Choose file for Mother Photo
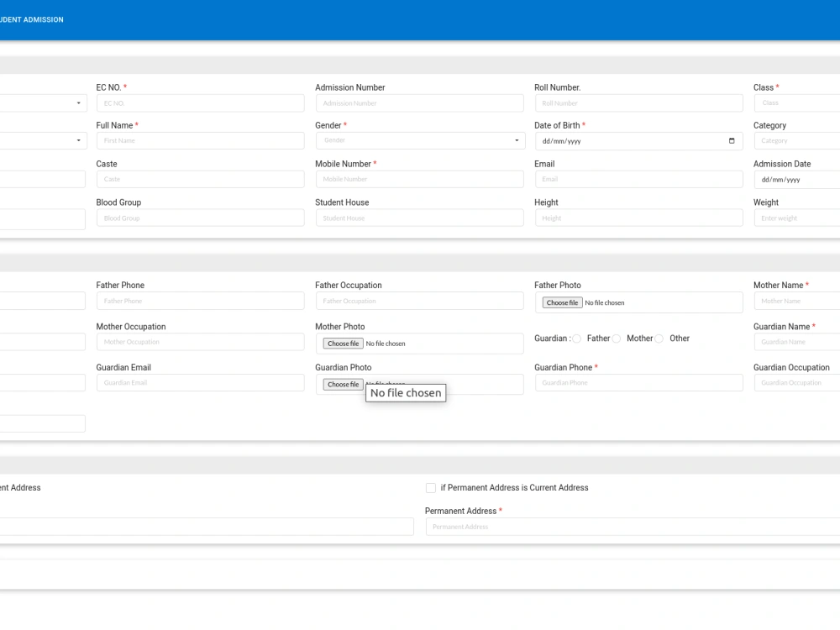The height and width of the screenshot is (630, 840). (343, 344)
